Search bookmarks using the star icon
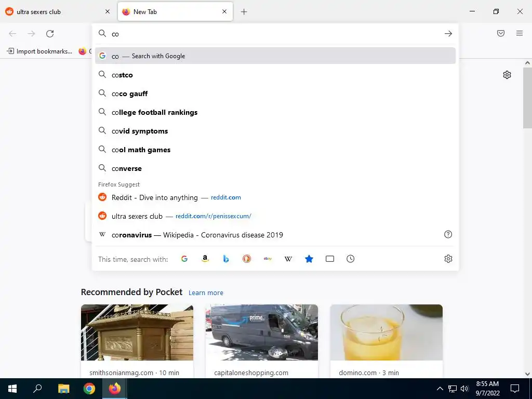The height and width of the screenshot is (399, 532). pos(309,259)
